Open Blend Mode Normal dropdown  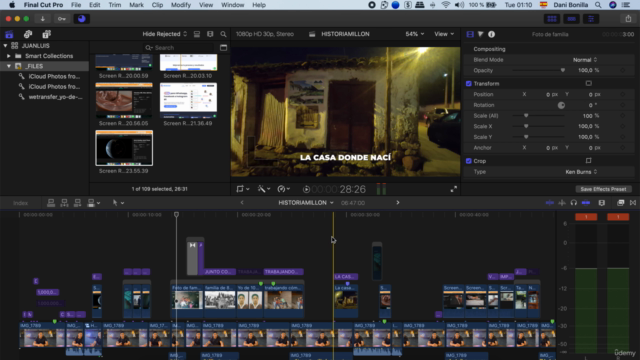(584, 60)
